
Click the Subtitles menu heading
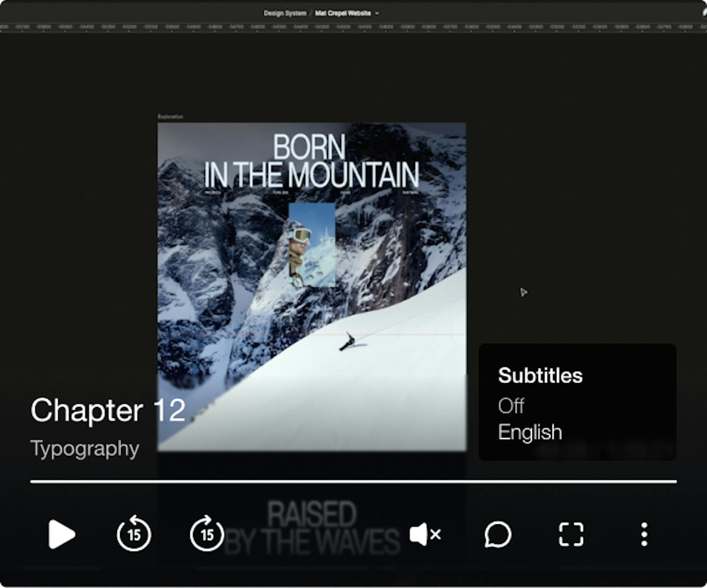pos(540,376)
